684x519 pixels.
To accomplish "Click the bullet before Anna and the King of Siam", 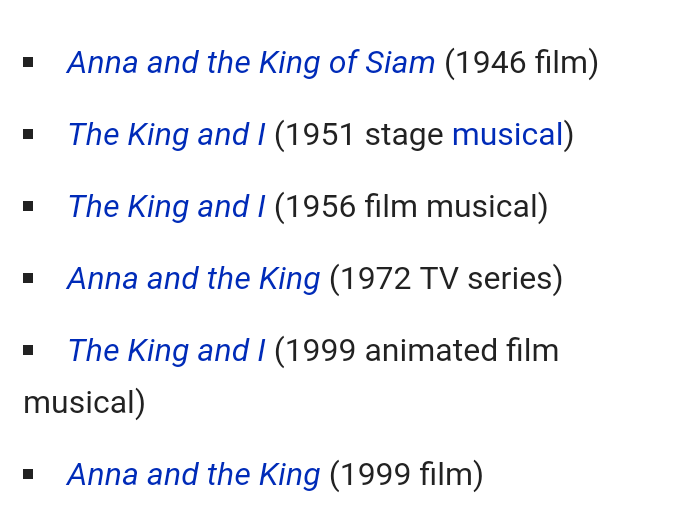I will click(x=29, y=63).
